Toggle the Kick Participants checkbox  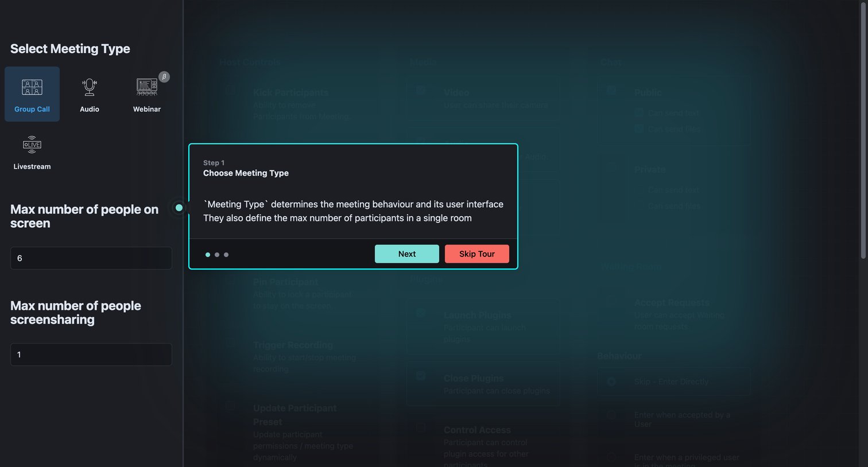point(230,90)
